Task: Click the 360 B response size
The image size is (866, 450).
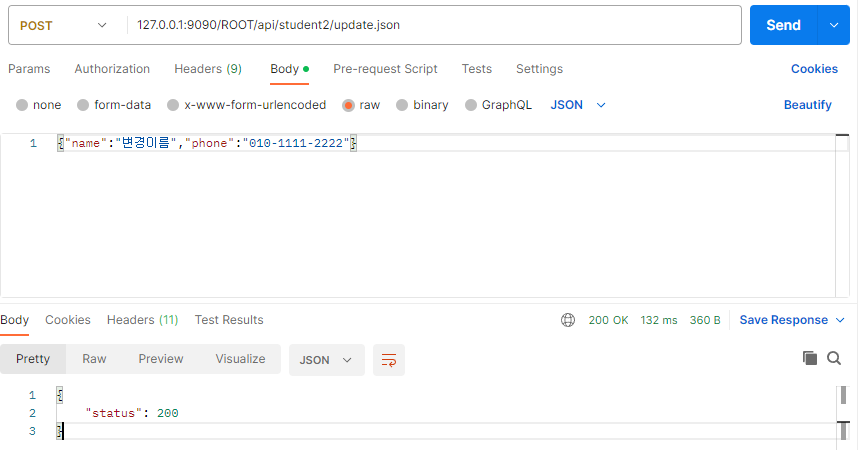Action: coord(705,320)
